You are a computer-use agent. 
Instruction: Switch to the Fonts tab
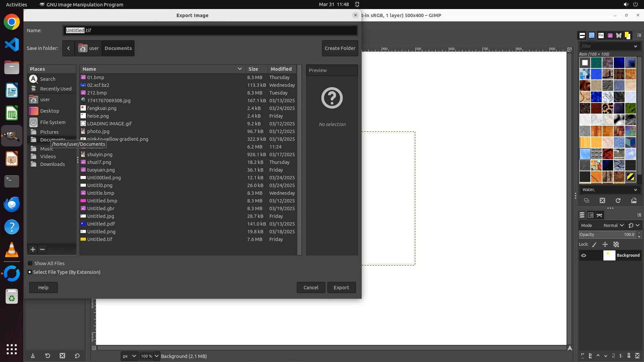[x=601, y=36]
